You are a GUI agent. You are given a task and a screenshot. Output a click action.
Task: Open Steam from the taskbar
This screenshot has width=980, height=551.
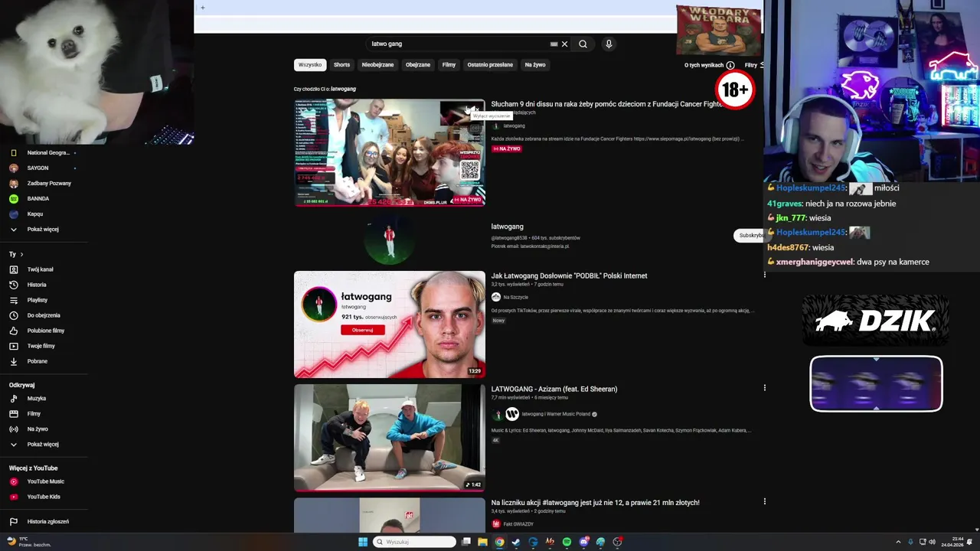pos(516,542)
